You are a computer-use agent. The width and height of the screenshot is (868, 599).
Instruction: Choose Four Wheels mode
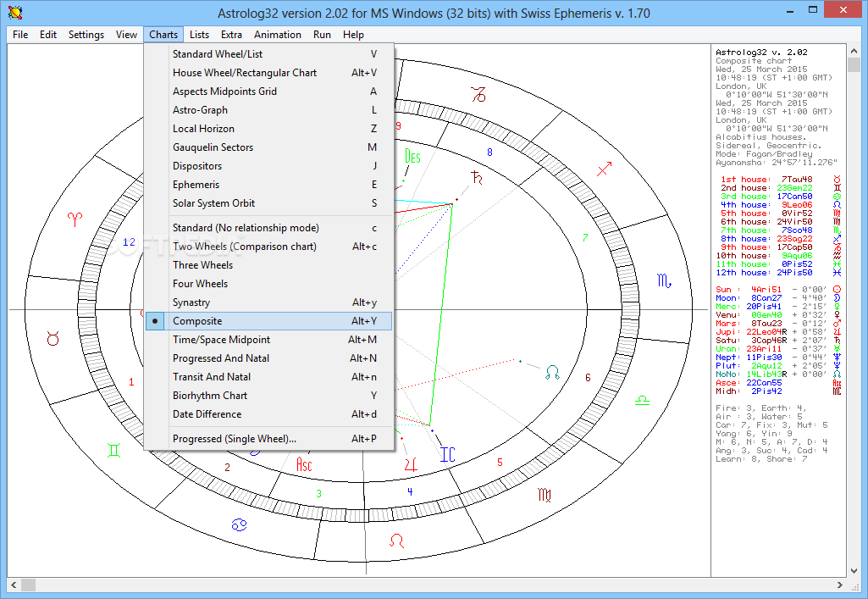tap(268, 284)
